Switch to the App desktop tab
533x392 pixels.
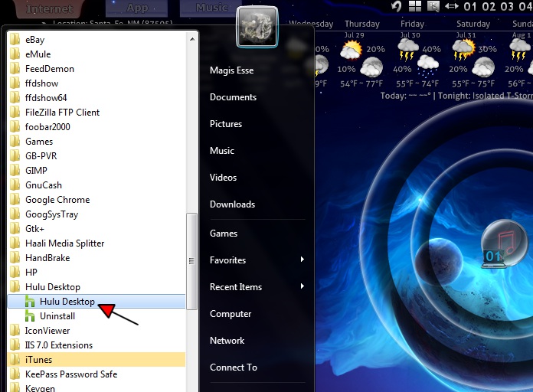(x=137, y=8)
